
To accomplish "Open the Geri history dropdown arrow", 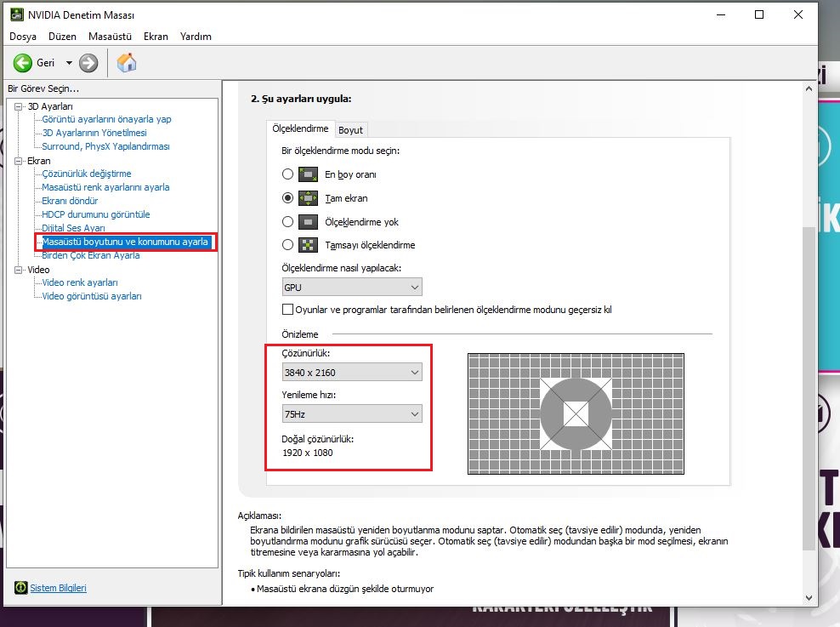I will pyautogui.click(x=69, y=63).
